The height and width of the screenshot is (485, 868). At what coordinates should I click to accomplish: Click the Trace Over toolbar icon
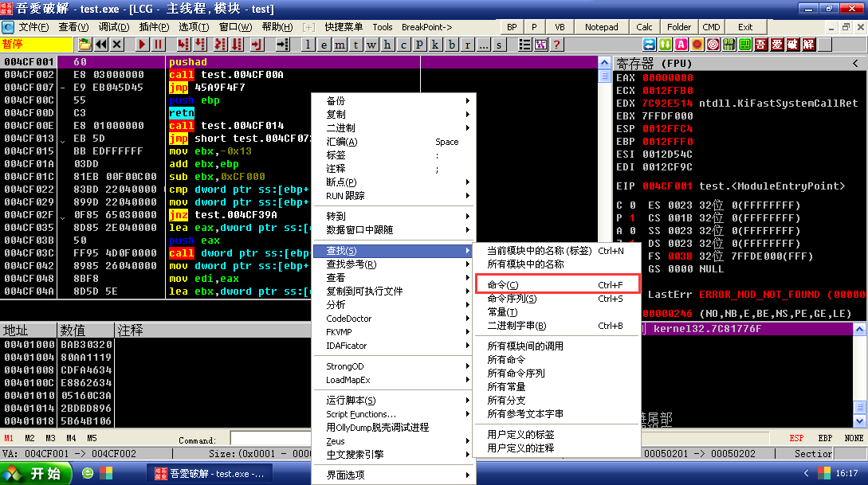[x=237, y=45]
